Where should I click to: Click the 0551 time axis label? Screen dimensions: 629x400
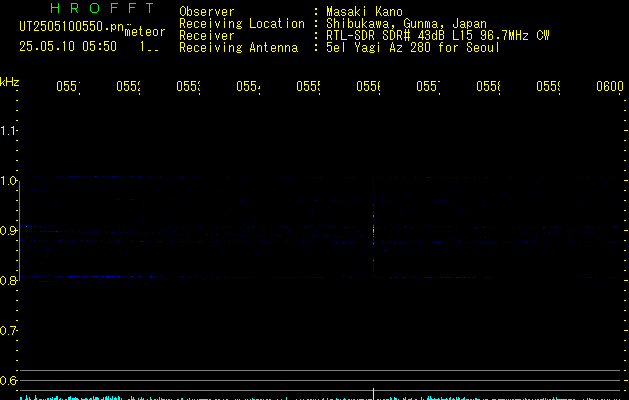[68, 86]
